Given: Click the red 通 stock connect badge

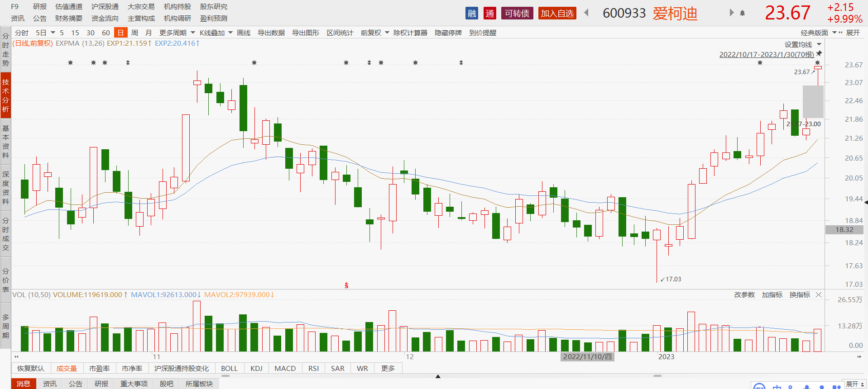Looking at the screenshot, I should [x=490, y=13].
